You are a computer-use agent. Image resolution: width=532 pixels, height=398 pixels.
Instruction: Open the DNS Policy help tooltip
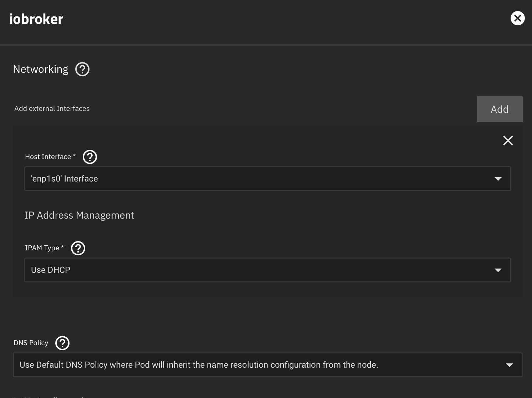[x=62, y=343]
